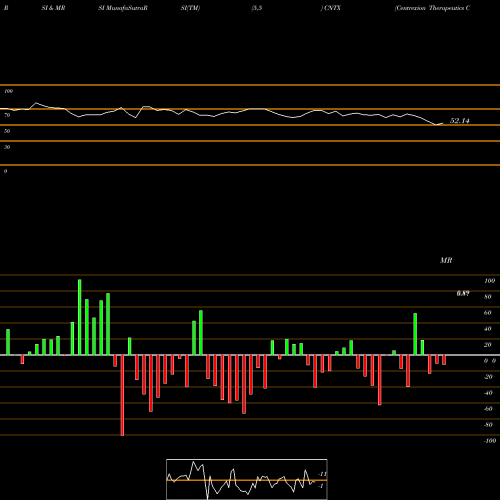Image resolution: width=500 pixels, height=500 pixels.
Task: Click the MR scale label -20
Action: pos(488,377)
